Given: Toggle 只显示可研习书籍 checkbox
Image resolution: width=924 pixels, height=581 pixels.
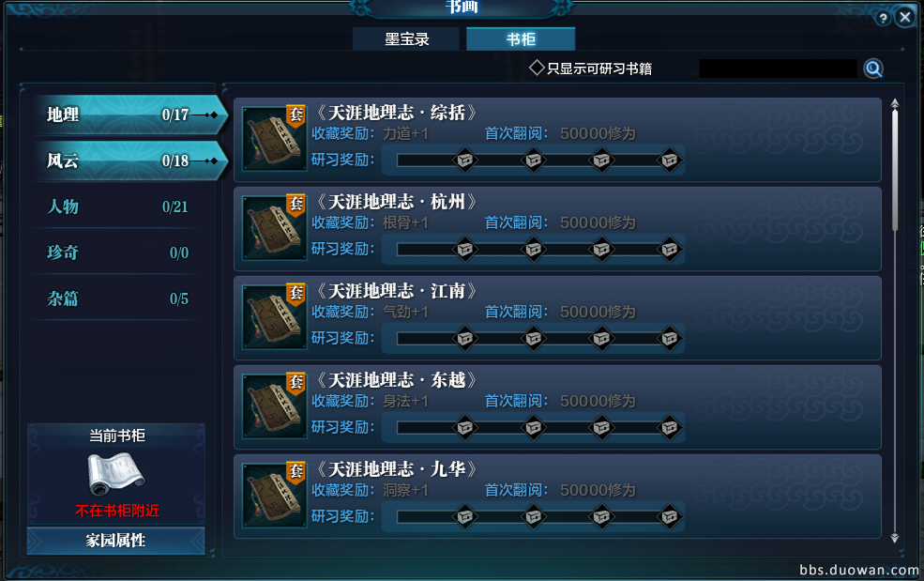Looking at the screenshot, I should click(x=537, y=68).
